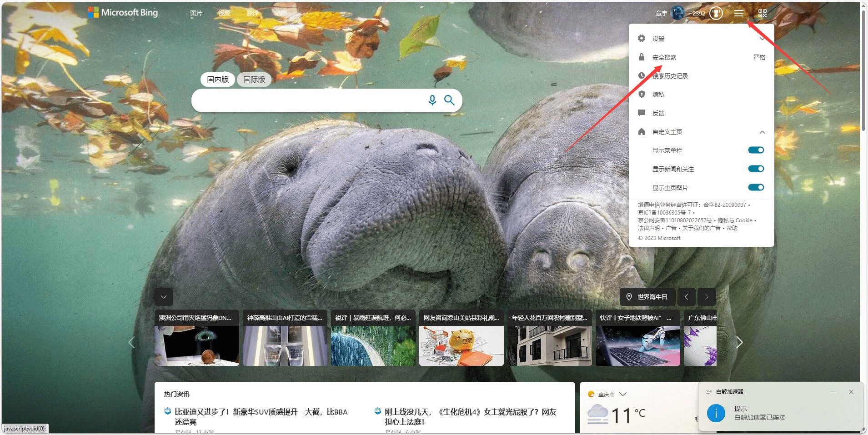Collapse the 自定义主页 section
The height and width of the screenshot is (435, 868).
pyautogui.click(x=763, y=132)
